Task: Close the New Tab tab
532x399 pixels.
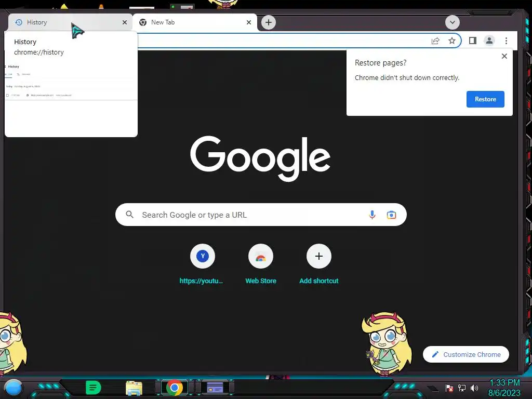Action: coord(249,22)
